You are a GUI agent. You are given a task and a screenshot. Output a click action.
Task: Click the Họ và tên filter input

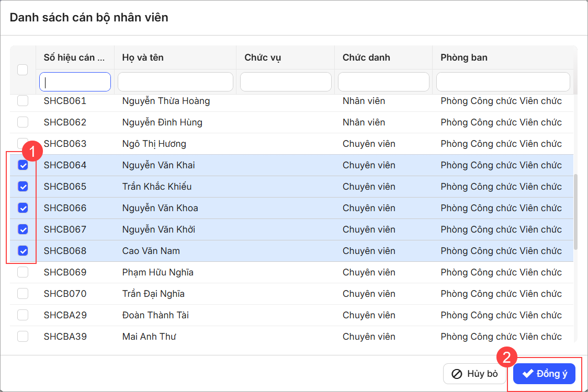[175, 82]
